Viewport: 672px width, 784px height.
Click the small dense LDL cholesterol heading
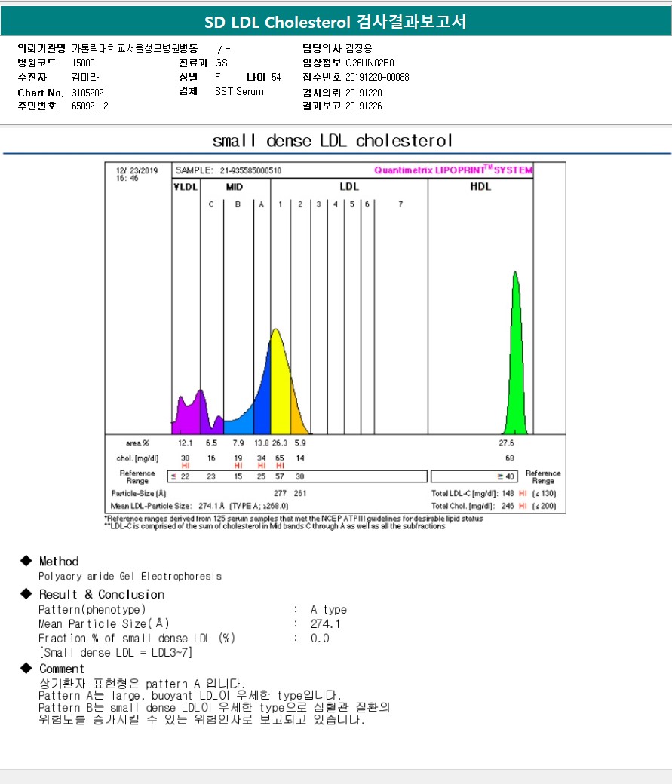point(333,140)
